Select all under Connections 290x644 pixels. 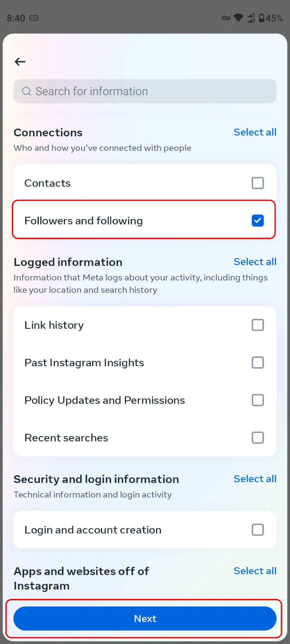[x=255, y=132]
